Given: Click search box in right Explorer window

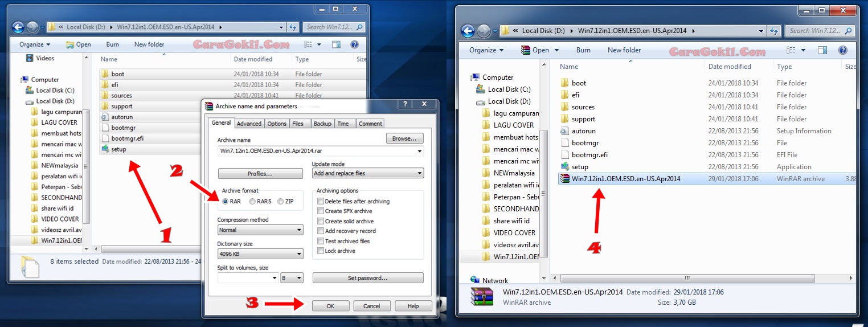Looking at the screenshot, I should (x=820, y=31).
